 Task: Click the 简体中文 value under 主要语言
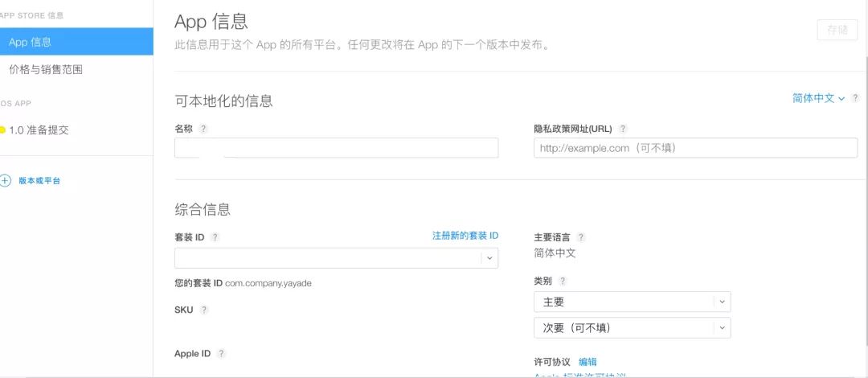(x=555, y=253)
